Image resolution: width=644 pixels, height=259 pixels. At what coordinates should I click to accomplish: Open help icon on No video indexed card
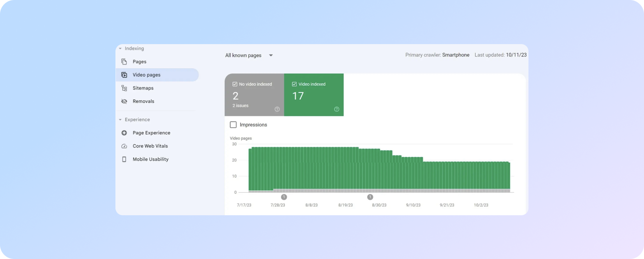coord(277,109)
